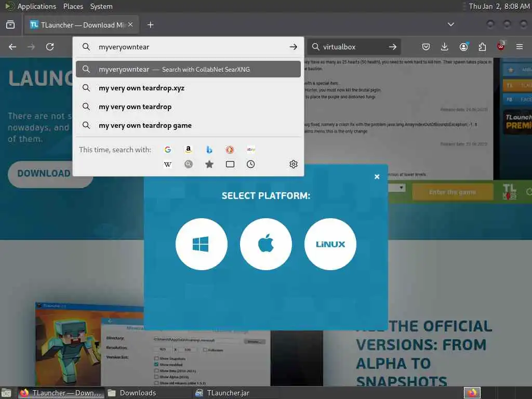Image resolution: width=532 pixels, height=399 pixels.
Task: Click the go arrow in the address bar
Action: tap(294, 47)
